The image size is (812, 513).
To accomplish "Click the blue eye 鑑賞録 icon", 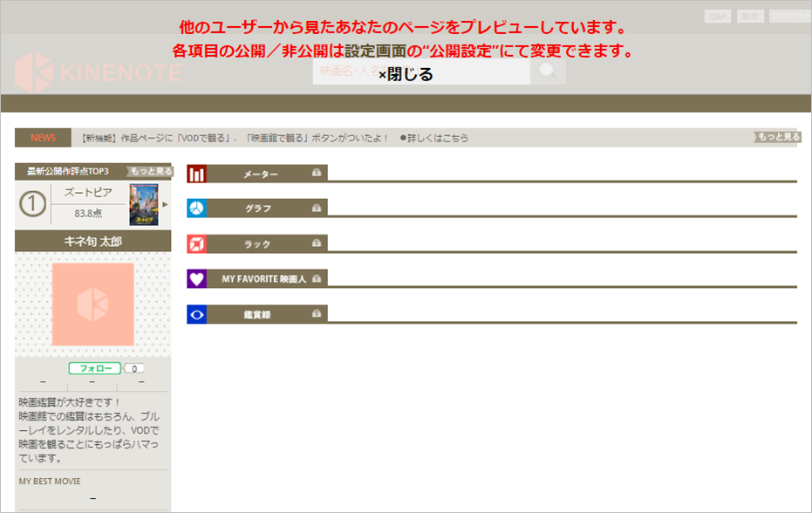I will 196,314.
